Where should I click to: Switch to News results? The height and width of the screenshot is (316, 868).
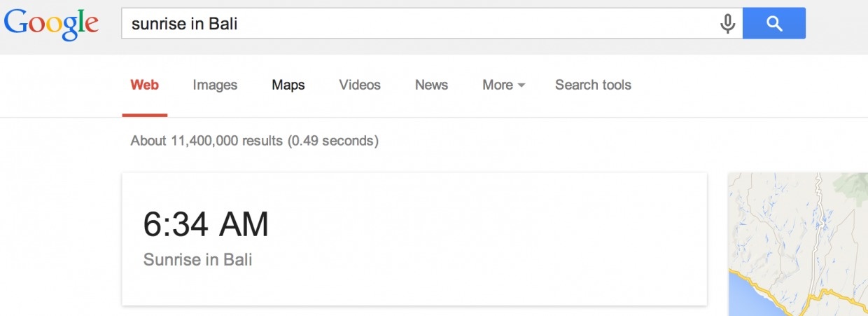click(431, 85)
